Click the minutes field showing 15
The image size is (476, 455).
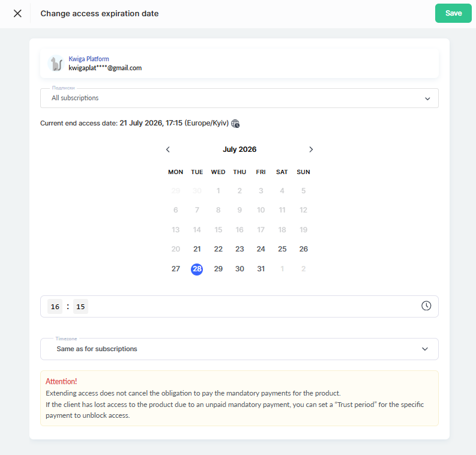tap(80, 307)
